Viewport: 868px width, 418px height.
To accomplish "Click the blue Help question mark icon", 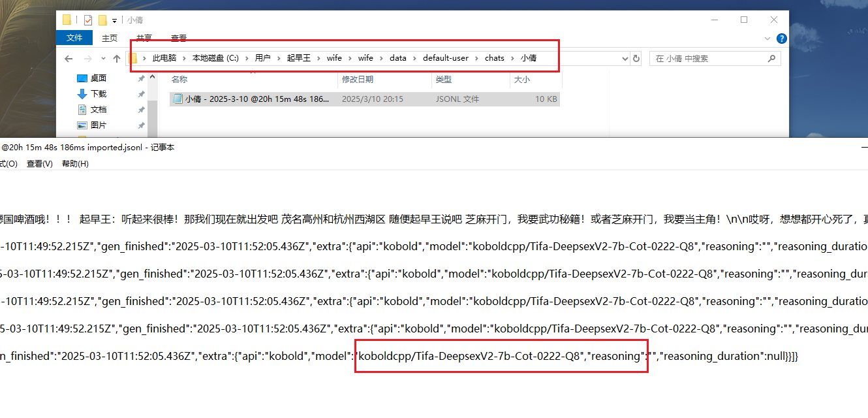I will (x=781, y=38).
